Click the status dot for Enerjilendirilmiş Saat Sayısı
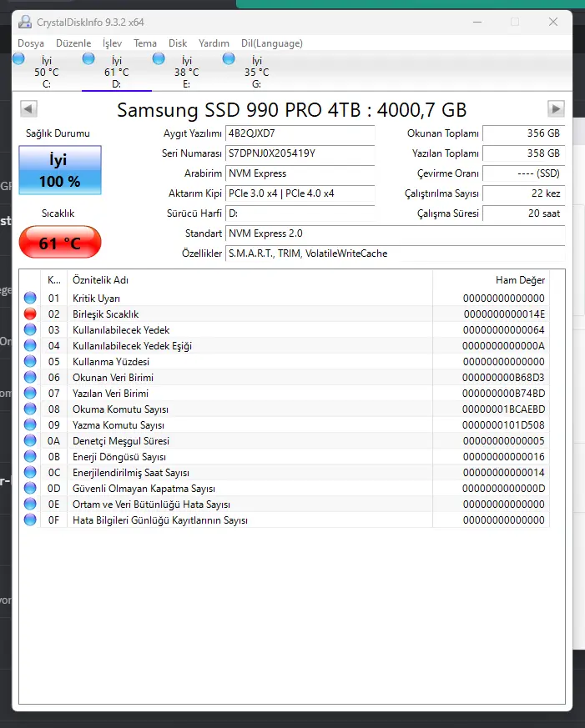585x728 pixels. tap(30, 472)
